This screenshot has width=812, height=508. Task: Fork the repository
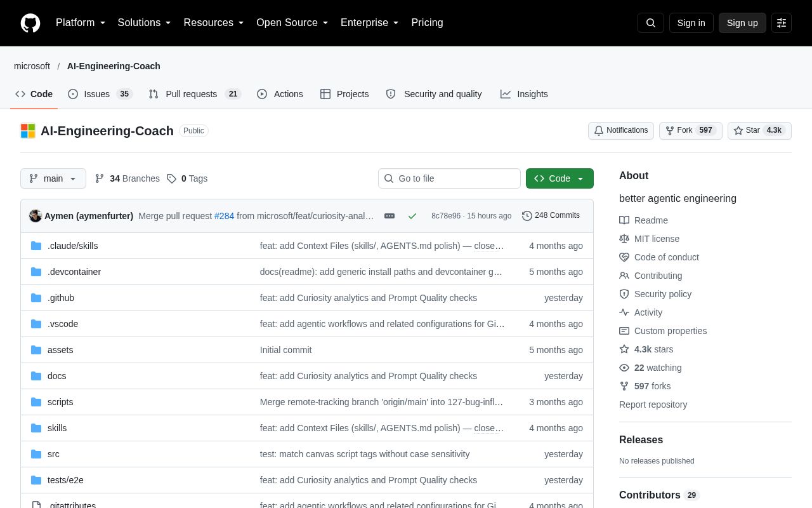pyautogui.click(x=691, y=131)
